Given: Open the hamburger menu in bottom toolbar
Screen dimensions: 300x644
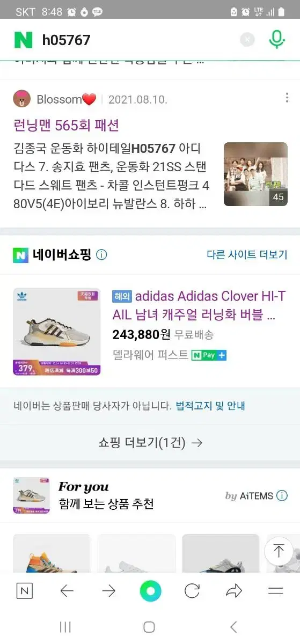Looking at the screenshot, I should click(276, 591).
